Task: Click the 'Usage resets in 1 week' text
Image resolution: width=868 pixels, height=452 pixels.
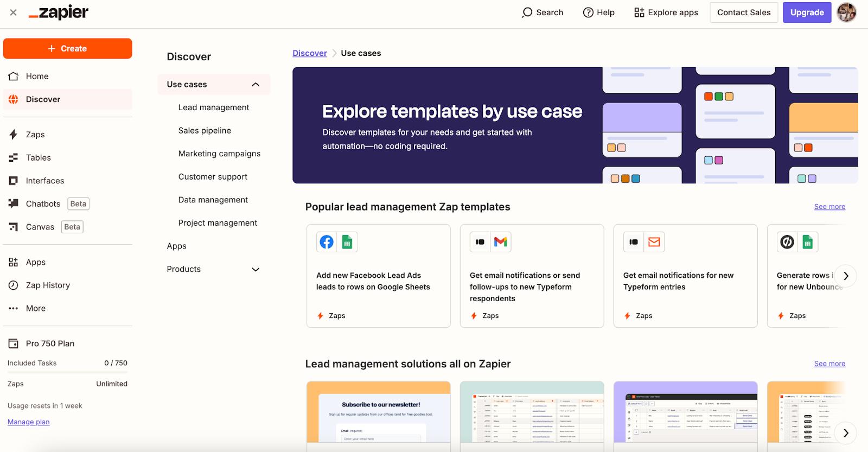Action: pos(45,406)
